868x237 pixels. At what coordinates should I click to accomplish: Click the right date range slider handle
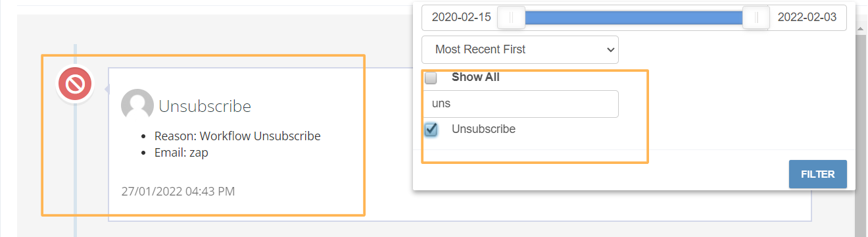click(x=756, y=18)
